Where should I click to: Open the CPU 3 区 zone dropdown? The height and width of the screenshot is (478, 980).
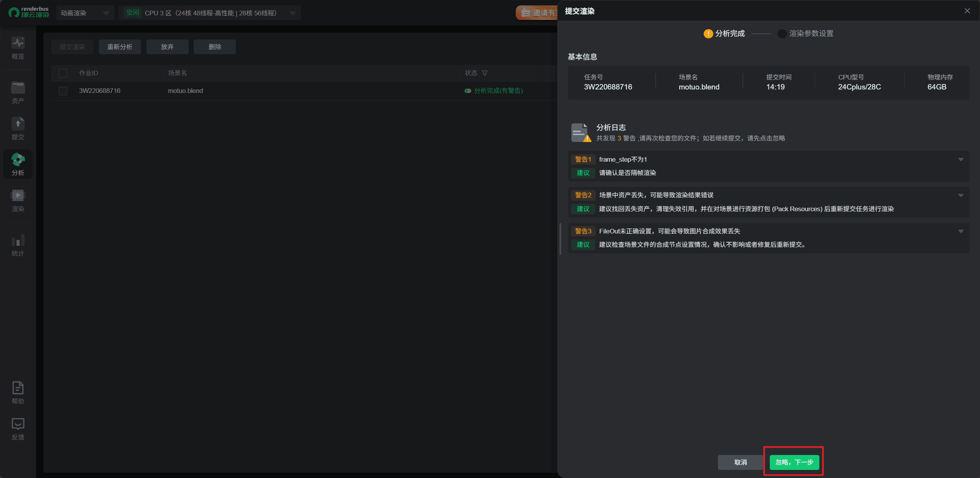[x=210, y=13]
